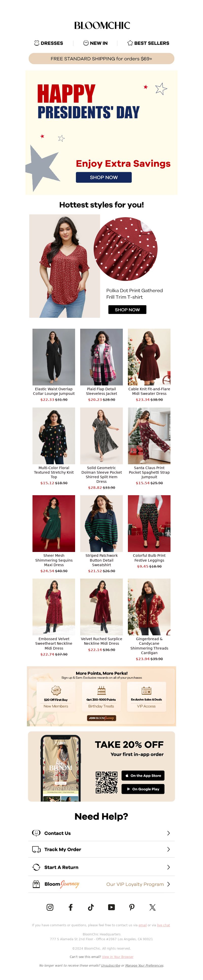
Task: Open the Cable Knit Midi Sweater Dress thumbnail
Action: [149, 357]
